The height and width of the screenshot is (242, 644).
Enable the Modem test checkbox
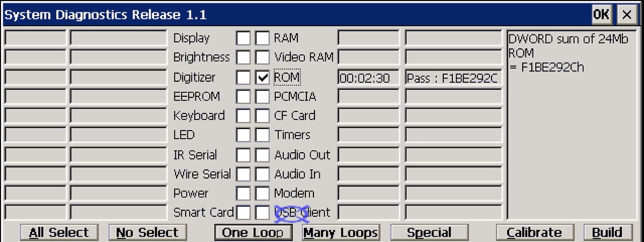click(262, 193)
